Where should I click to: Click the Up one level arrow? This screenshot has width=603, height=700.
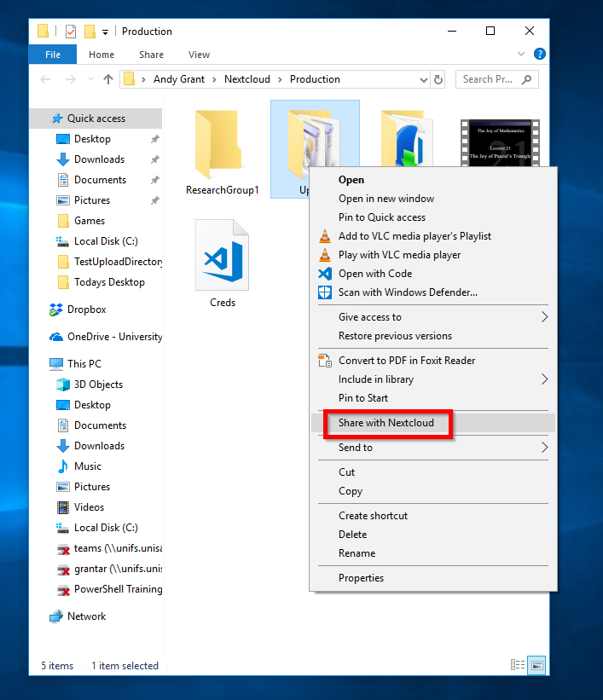coord(108,79)
